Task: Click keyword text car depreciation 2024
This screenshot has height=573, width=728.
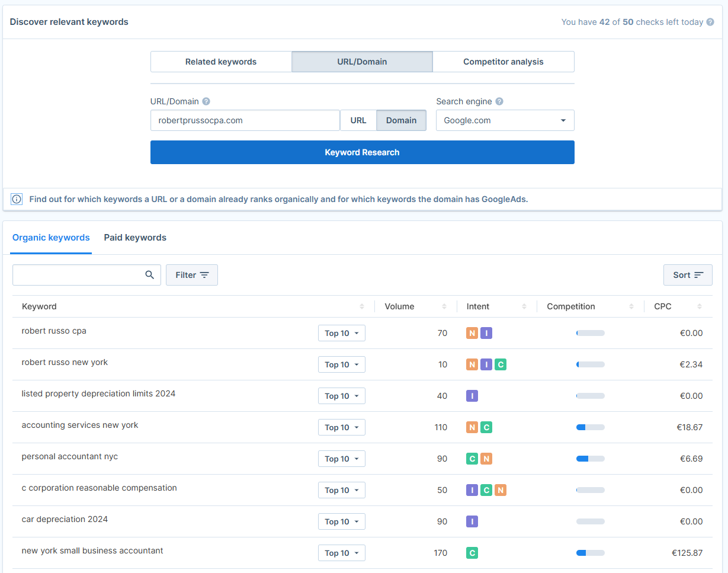Action: pos(65,519)
